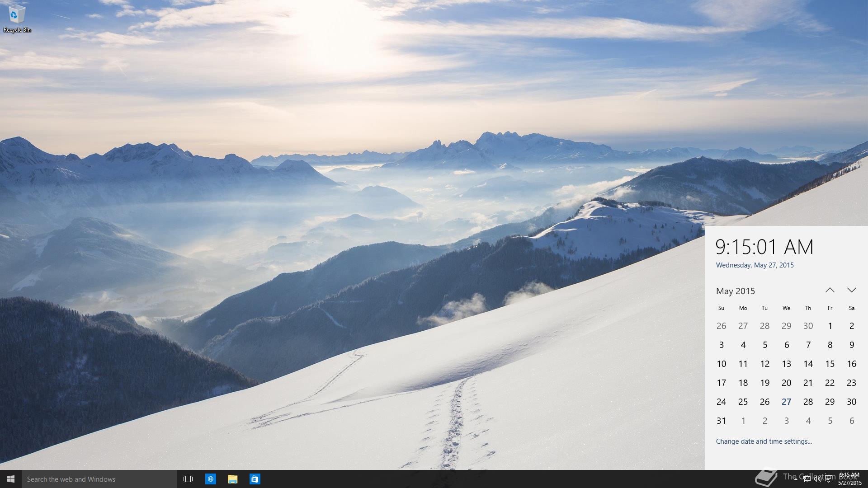The height and width of the screenshot is (488, 868).
Task: Select May 31 in the calendar
Action: point(721,421)
